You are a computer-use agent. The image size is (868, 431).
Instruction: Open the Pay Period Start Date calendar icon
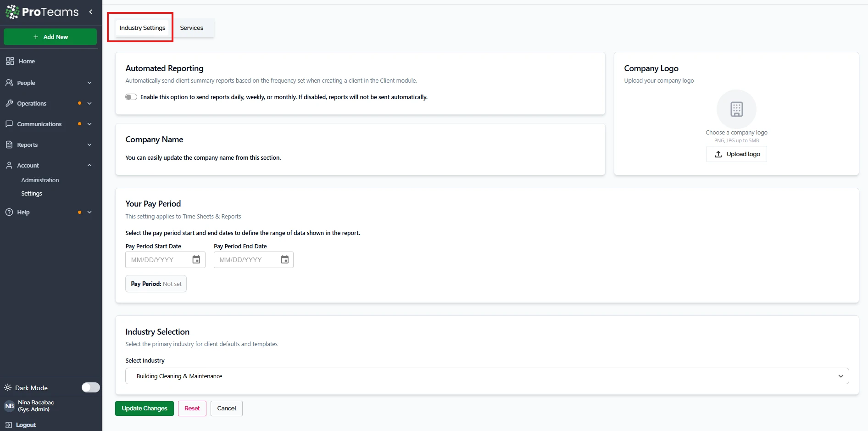pos(196,260)
